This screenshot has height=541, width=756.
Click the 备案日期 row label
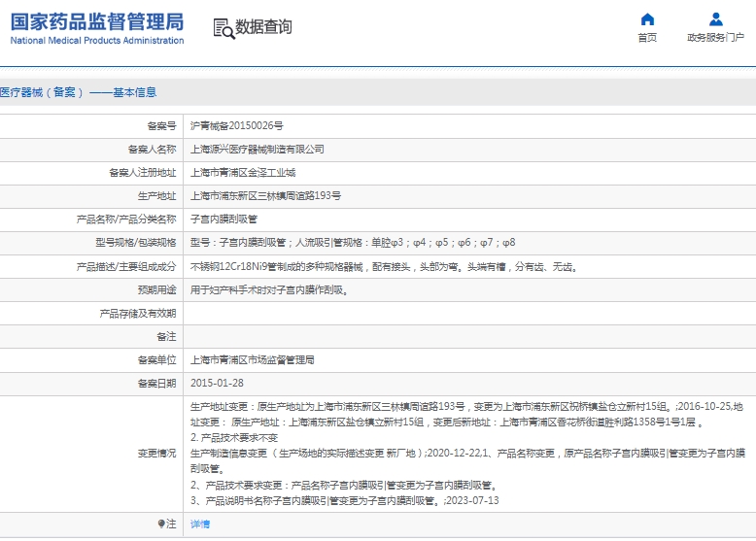pyautogui.click(x=157, y=384)
